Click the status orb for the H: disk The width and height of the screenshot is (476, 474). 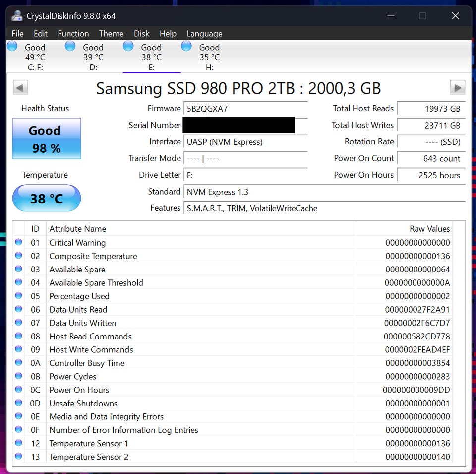coord(186,46)
